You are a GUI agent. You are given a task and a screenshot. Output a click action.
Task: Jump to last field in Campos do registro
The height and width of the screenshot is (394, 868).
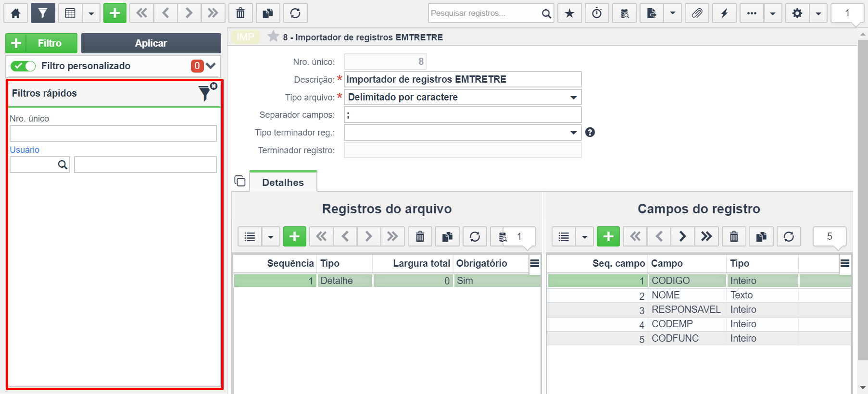(706, 236)
